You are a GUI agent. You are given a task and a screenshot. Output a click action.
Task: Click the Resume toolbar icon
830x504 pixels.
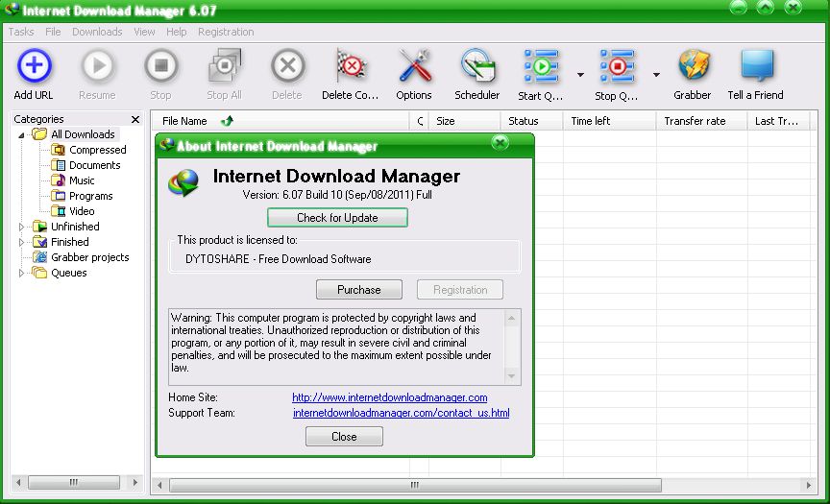(x=97, y=65)
